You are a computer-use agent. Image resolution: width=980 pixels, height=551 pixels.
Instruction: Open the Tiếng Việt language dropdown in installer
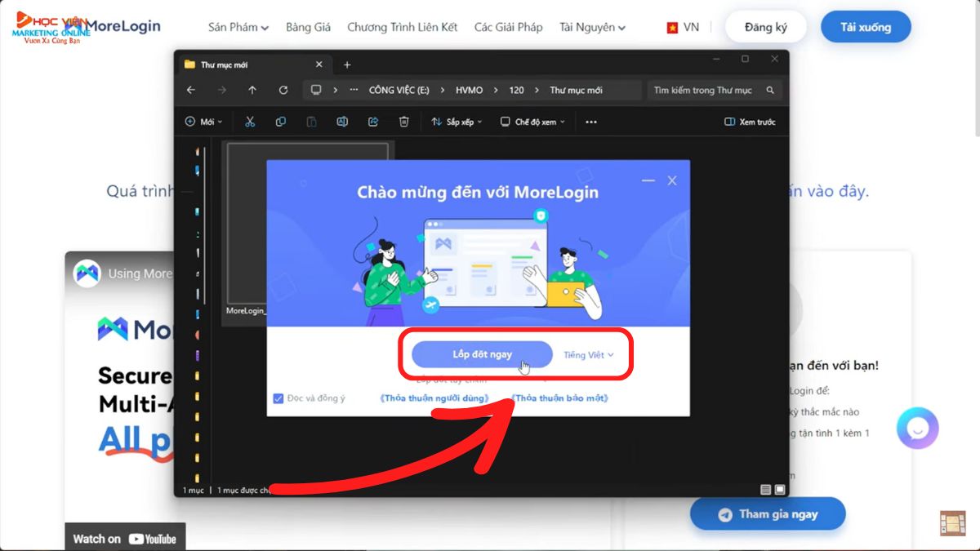[x=588, y=355]
